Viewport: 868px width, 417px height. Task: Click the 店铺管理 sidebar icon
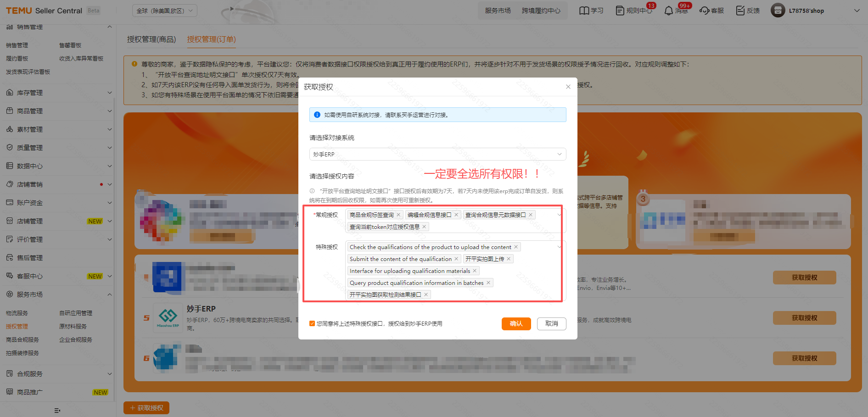10,221
